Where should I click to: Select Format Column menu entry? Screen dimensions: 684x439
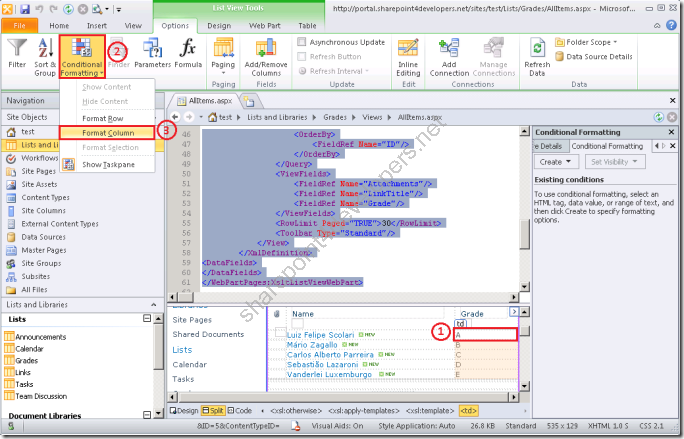click(x=107, y=133)
